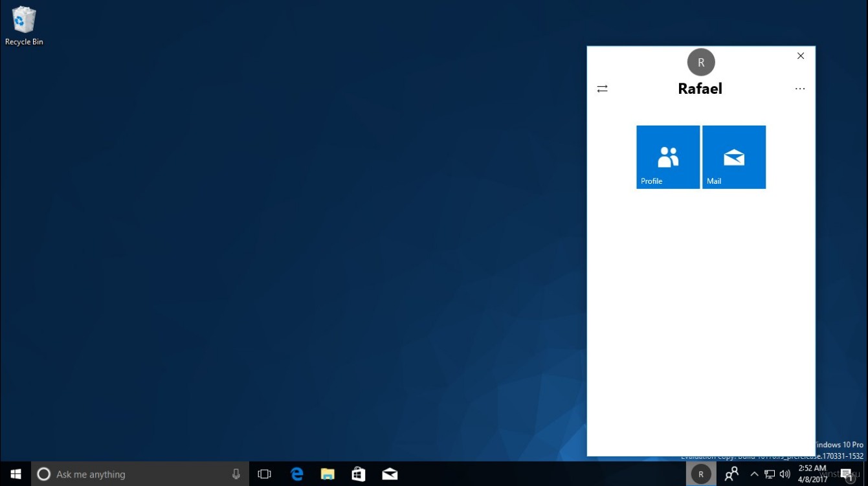The image size is (868, 486).
Task: Click the Rafael contact name heading
Action: click(700, 89)
